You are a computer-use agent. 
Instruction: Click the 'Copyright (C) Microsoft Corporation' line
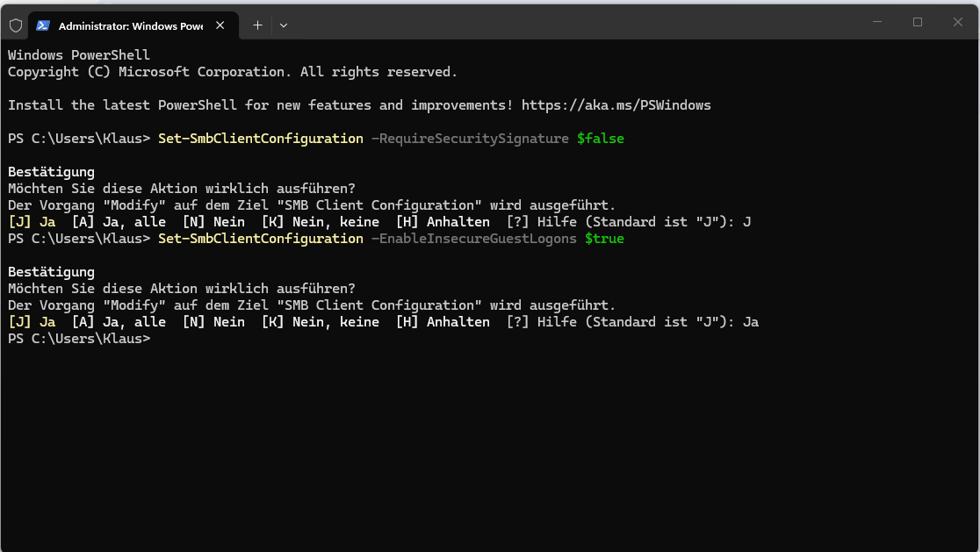(x=233, y=72)
